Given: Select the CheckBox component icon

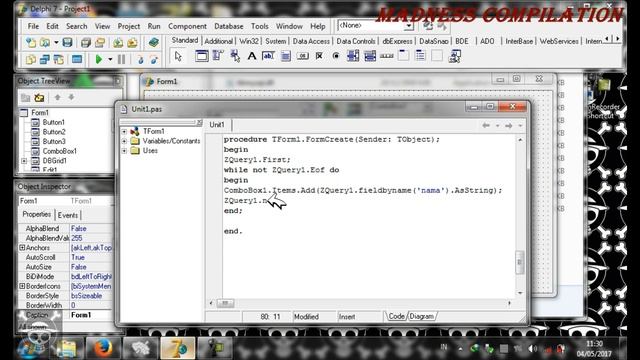Looking at the screenshot, I should pyautogui.click(x=319, y=56).
